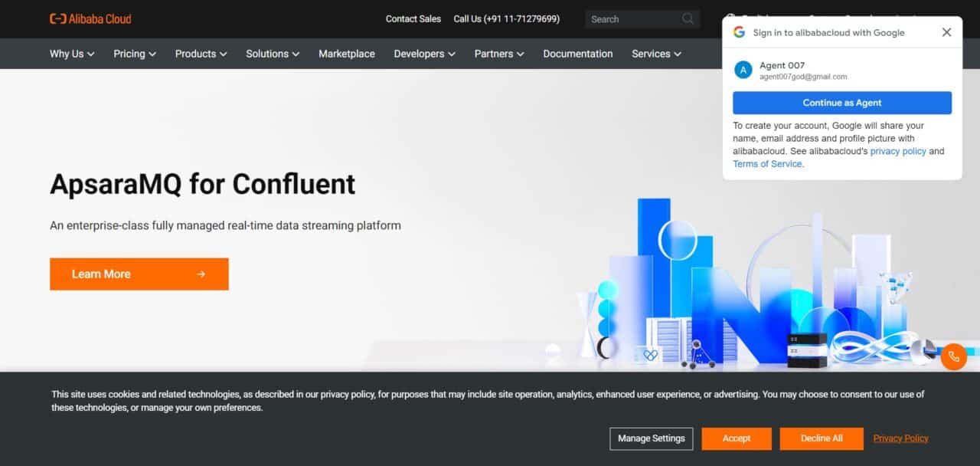Expand the Solutions menu
This screenshot has height=466, width=980.
click(x=273, y=54)
